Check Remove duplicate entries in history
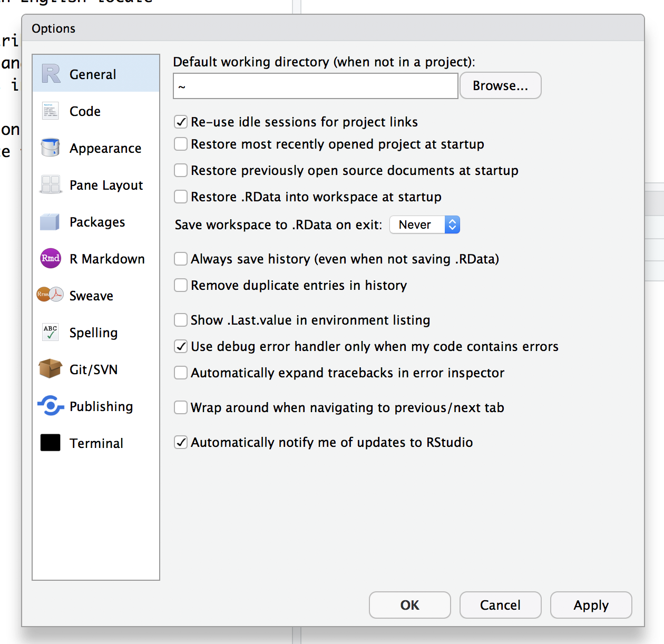The height and width of the screenshot is (644, 664). pos(181,285)
